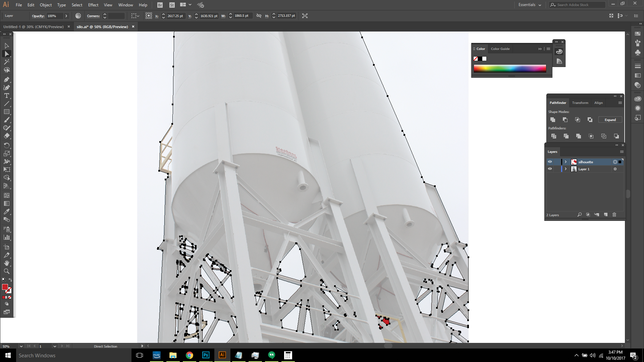Viewport: 644px width, 362px height.
Task: Click Delete Selection trash icon in Layers
Action: (x=614, y=215)
